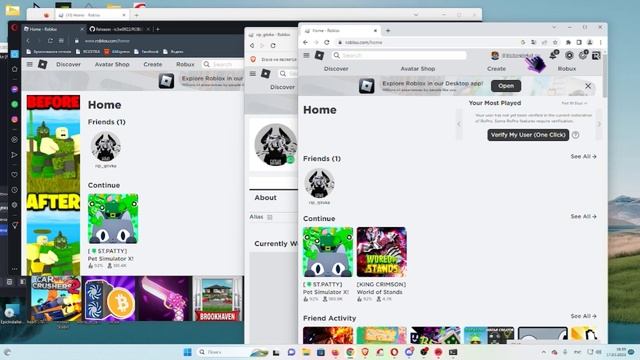The height and width of the screenshot is (360, 640).
Task: Open World of Stands game thumbnail
Action: (381, 252)
